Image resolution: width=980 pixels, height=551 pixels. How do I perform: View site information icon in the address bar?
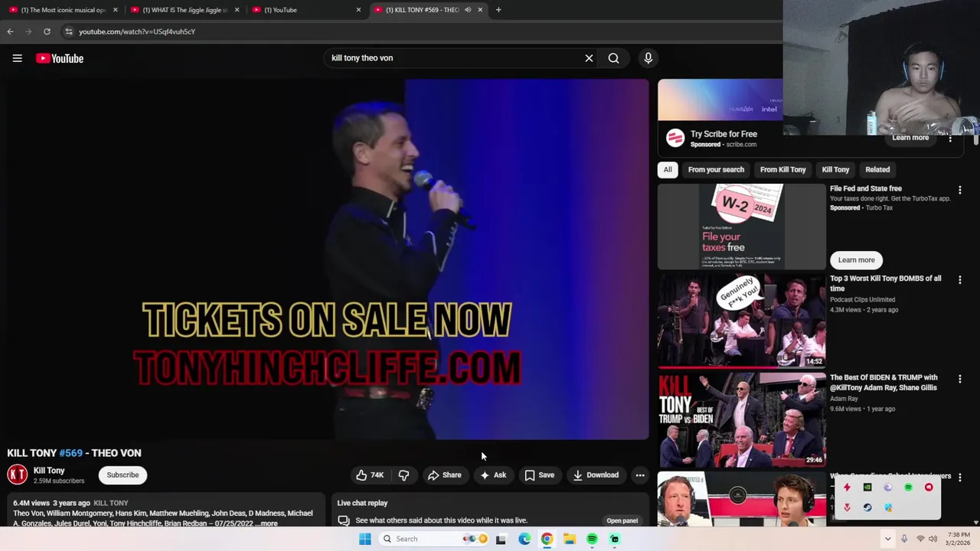point(68,31)
